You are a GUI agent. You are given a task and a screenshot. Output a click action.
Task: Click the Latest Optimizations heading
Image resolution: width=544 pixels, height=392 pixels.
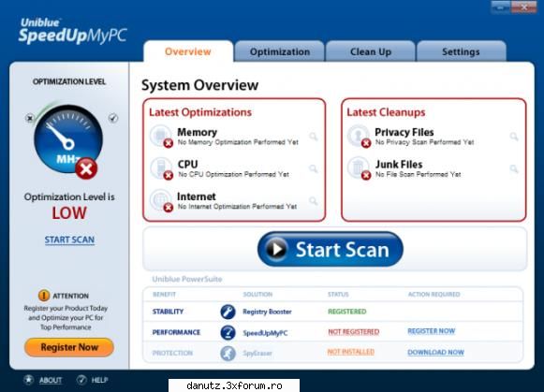[x=200, y=112]
